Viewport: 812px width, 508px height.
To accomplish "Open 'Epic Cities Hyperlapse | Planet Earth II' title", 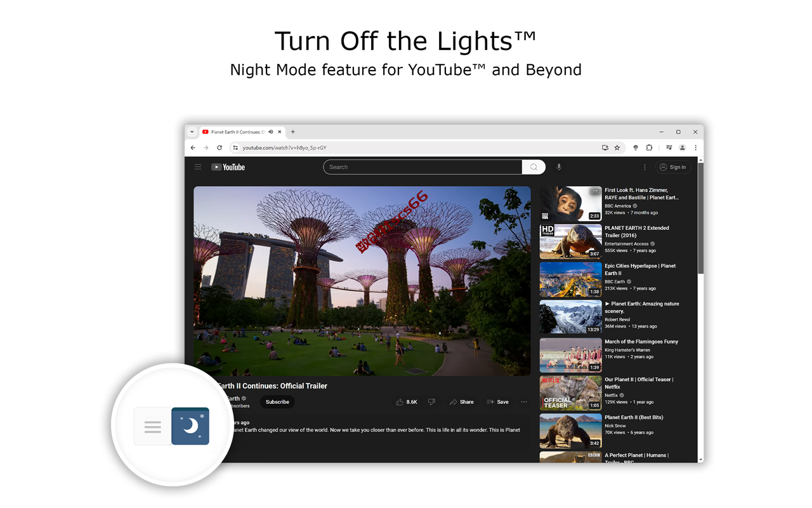I will pos(640,269).
